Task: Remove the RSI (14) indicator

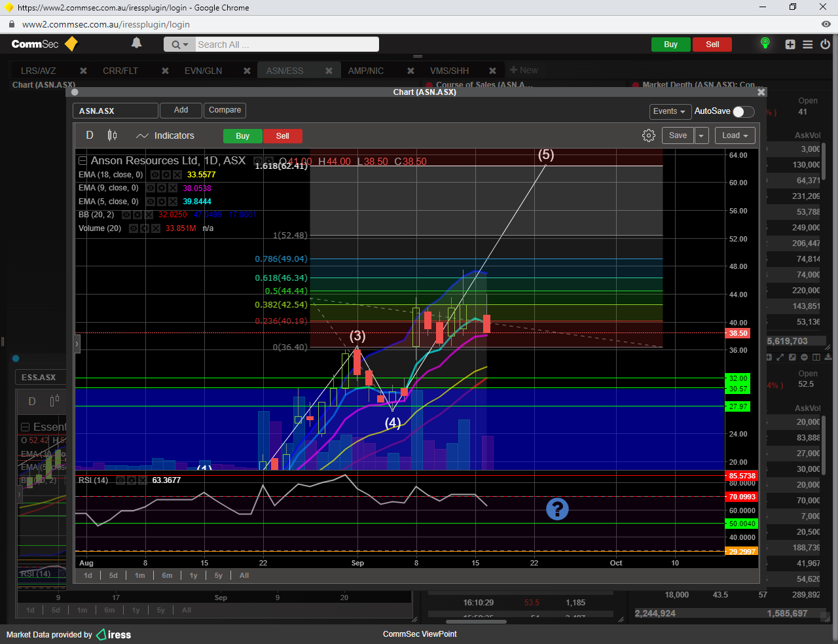Action: pos(141,480)
